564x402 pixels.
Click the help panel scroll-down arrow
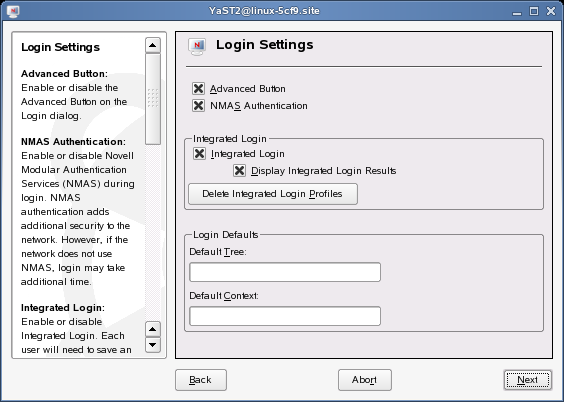pos(153,345)
